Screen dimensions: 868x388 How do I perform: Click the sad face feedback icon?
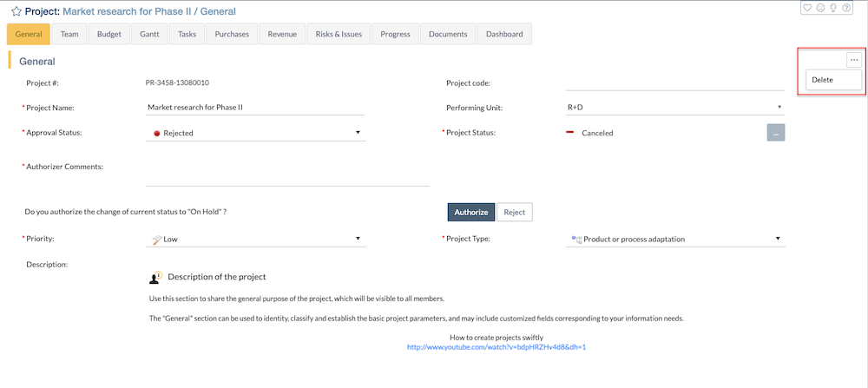click(x=820, y=8)
